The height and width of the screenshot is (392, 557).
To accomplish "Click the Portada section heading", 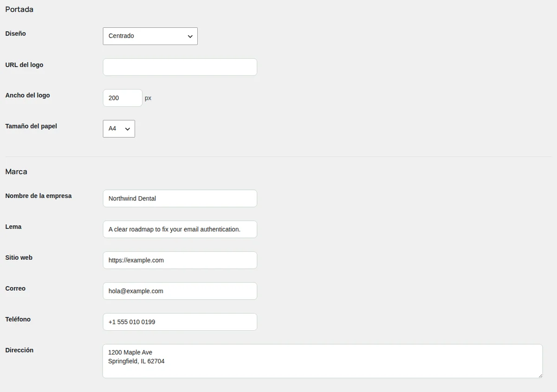I will [19, 9].
